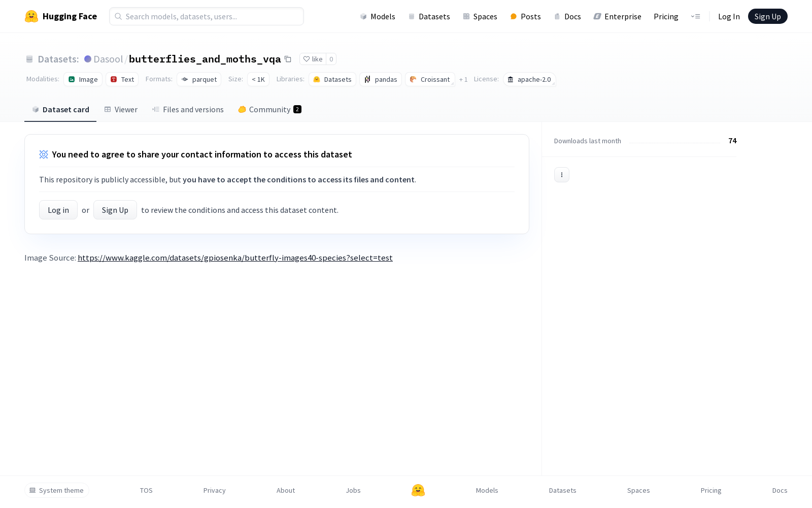Image resolution: width=812 pixels, height=508 pixels.
Task: Select the pandas library tag
Action: tap(381, 79)
